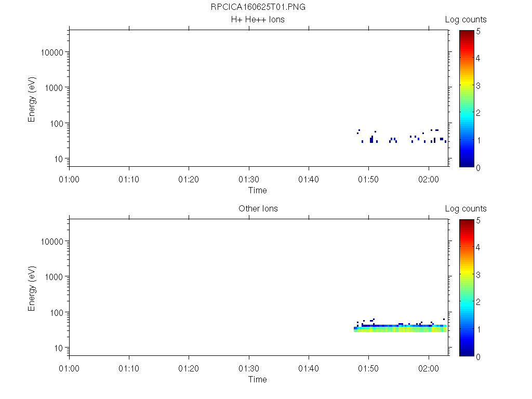The height and width of the screenshot is (399, 532).
Task: Click the 01:10 tick label of Other Ions plot
Action: [x=129, y=368]
